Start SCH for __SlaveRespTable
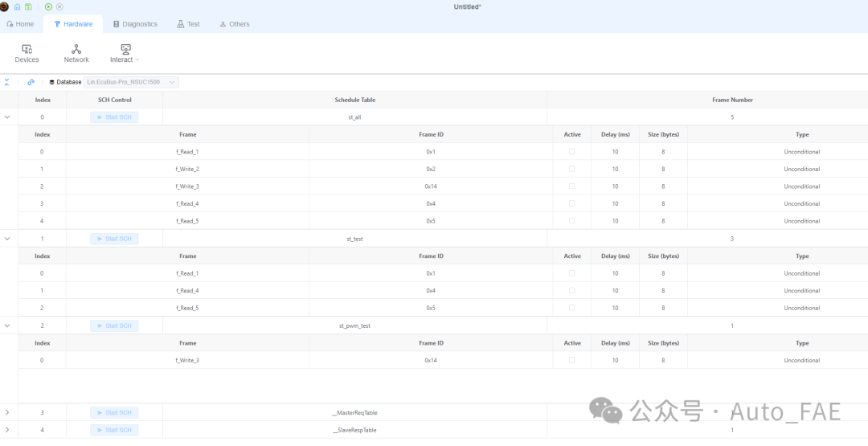The height and width of the screenshot is (446, 868). point(114,430)
